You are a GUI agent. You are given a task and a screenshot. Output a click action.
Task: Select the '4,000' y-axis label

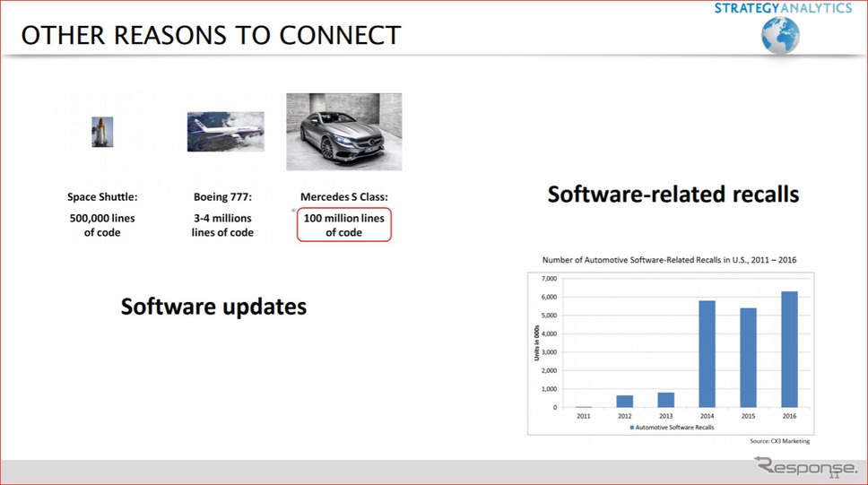[549, 333]
